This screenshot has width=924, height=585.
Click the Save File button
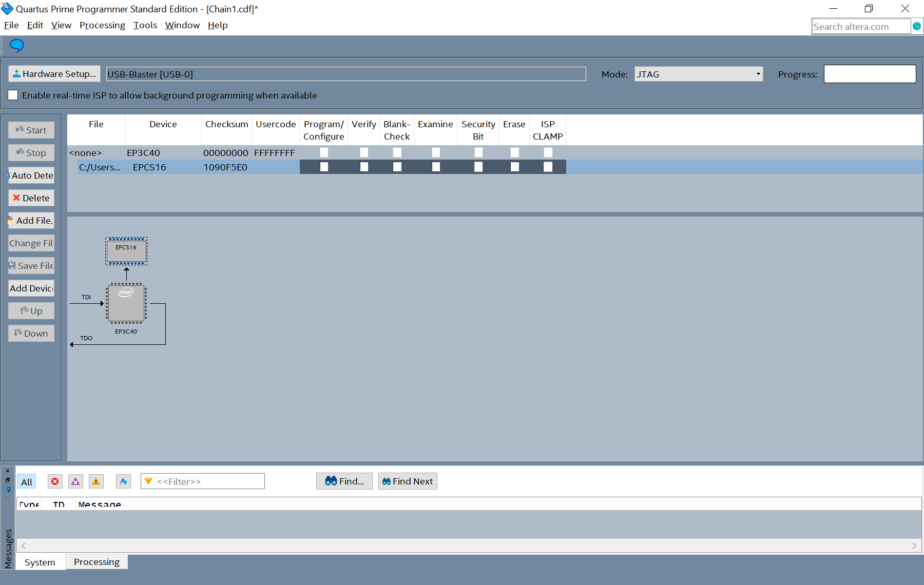point(31,266)
